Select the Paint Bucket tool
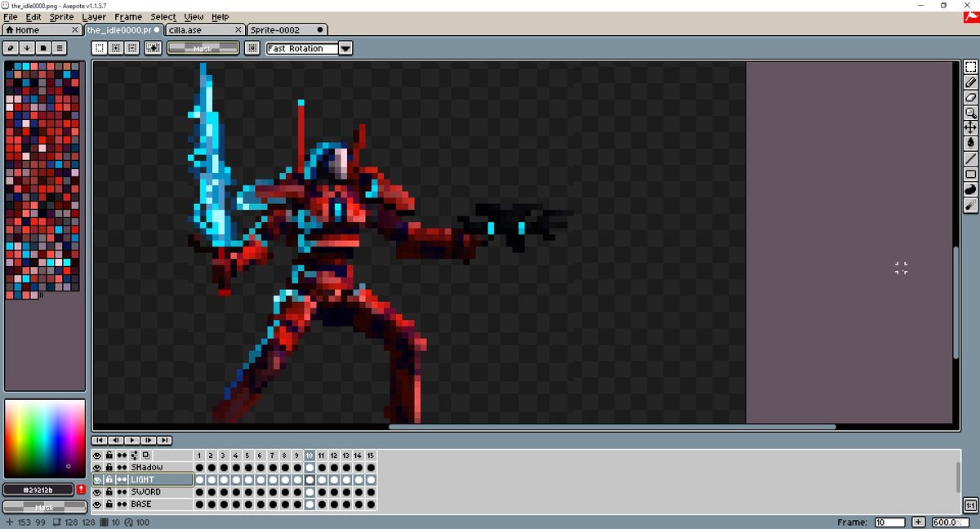980x529 pixels. [970, 143]
